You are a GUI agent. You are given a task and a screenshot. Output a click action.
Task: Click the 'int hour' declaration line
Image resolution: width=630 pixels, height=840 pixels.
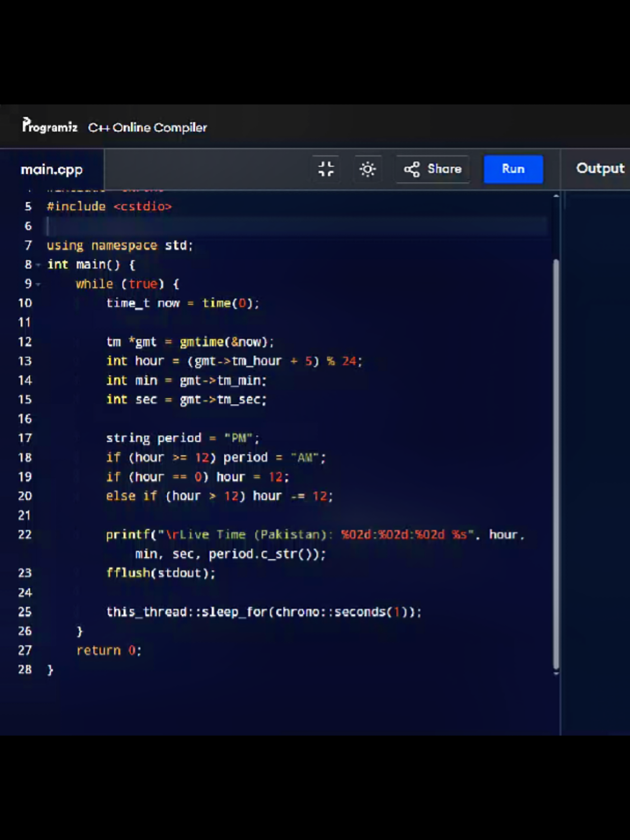pos(234,361)
